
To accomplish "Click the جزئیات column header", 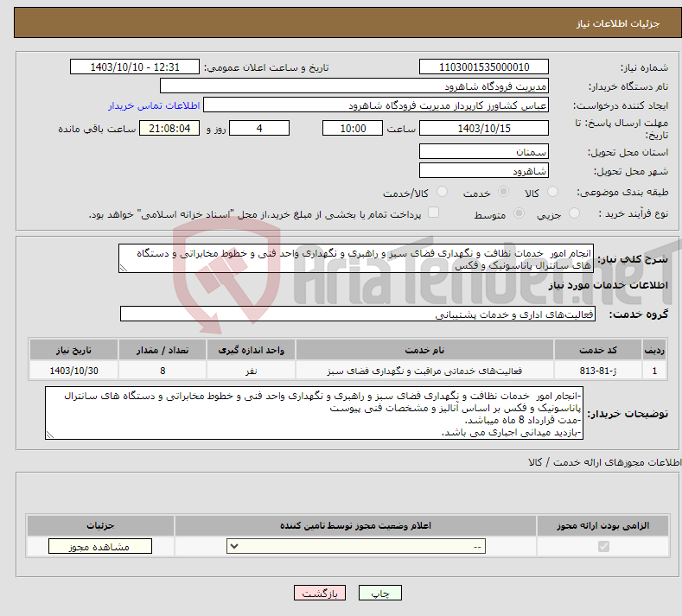I will 100,525.
